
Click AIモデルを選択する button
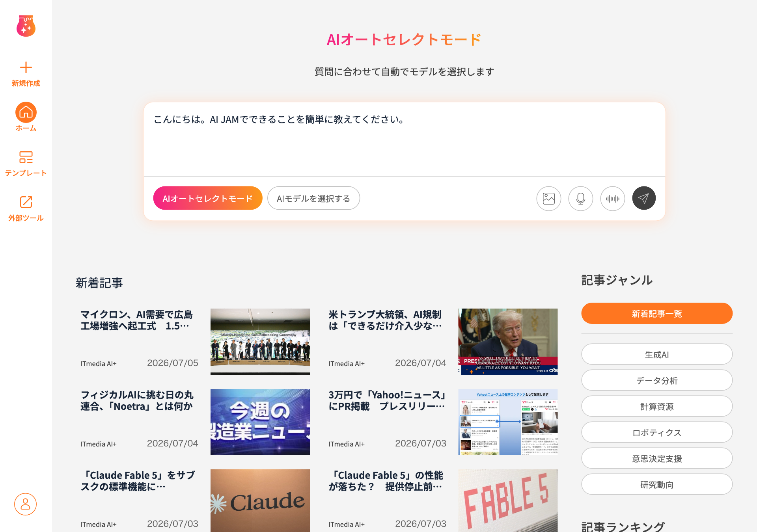pyautogui.click(x=313, y=198)
